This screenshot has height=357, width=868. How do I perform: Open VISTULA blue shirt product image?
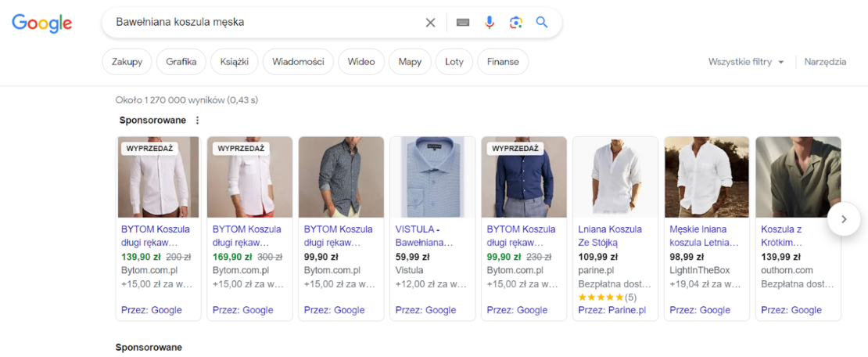tap(432, 177)
